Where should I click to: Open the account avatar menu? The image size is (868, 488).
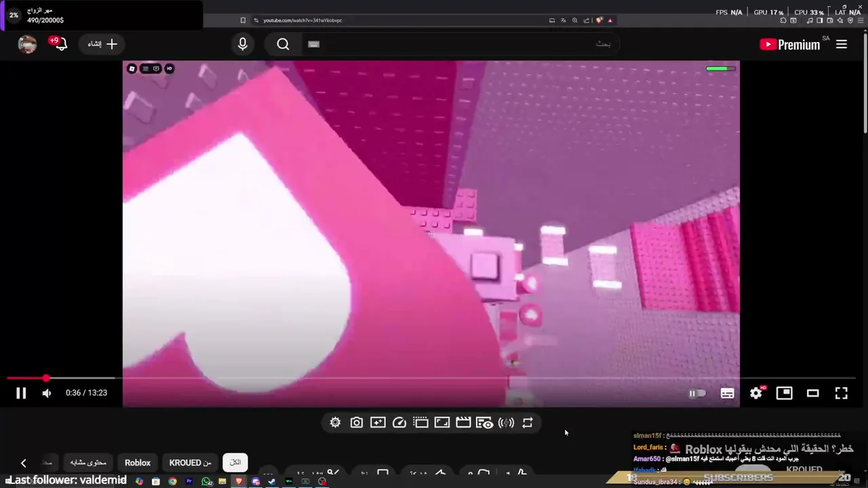click(x=27, y=44)
